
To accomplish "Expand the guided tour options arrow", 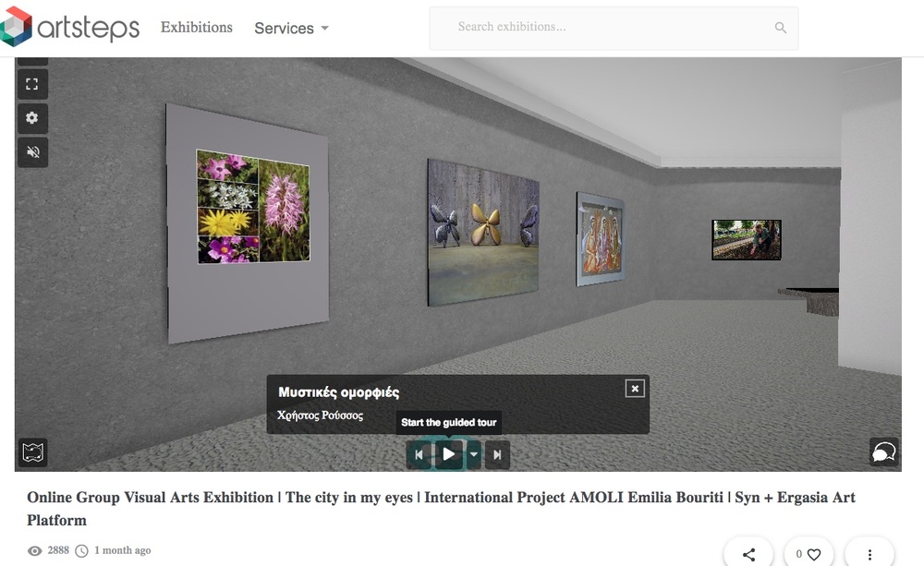I will [473, 453].
